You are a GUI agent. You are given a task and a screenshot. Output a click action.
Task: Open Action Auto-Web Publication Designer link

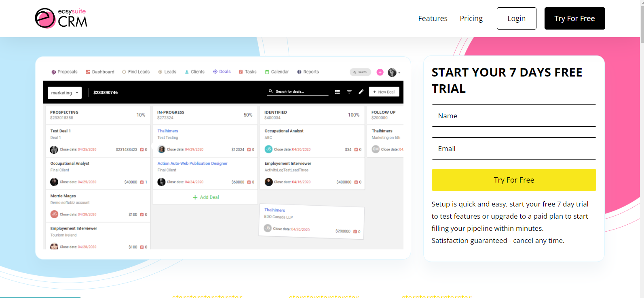[192, 164]
